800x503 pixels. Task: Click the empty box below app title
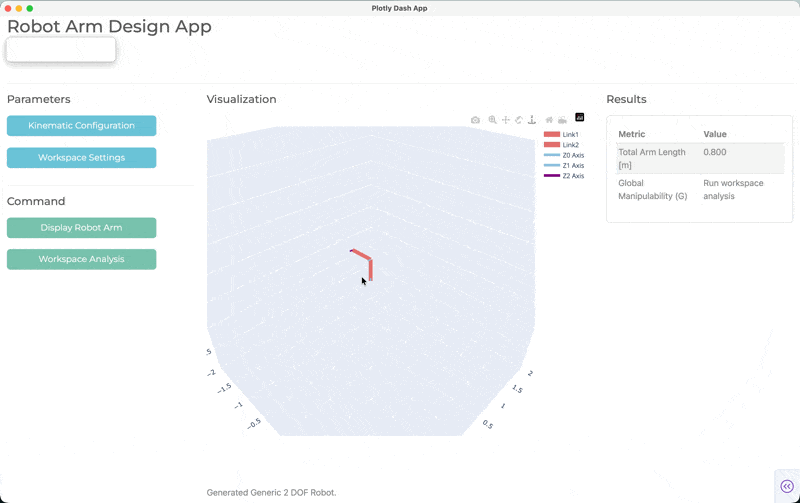pyautogui.click(x=61, y=50)
